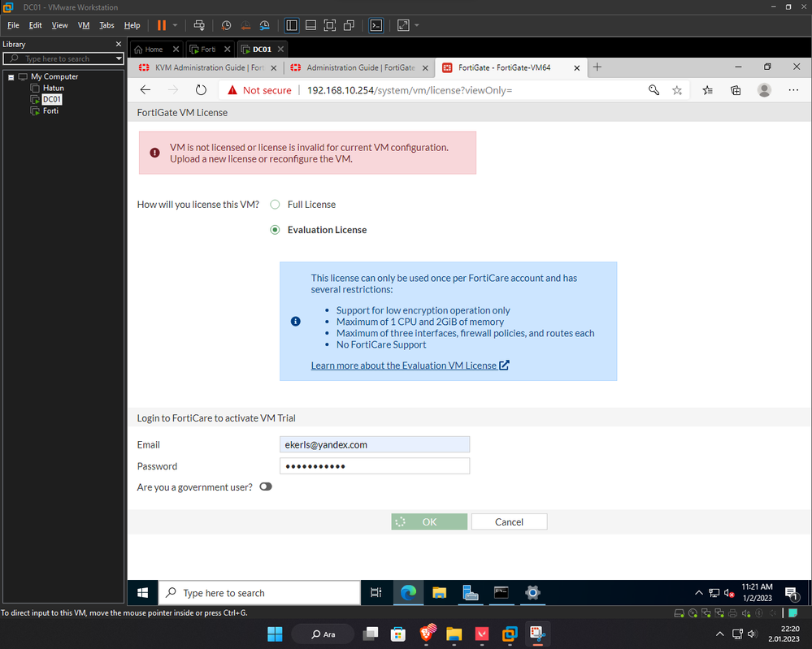This screenshot has height=649, width=812.
Task: Enter full screen mode in VMware
Action: [x=329, y=25]
